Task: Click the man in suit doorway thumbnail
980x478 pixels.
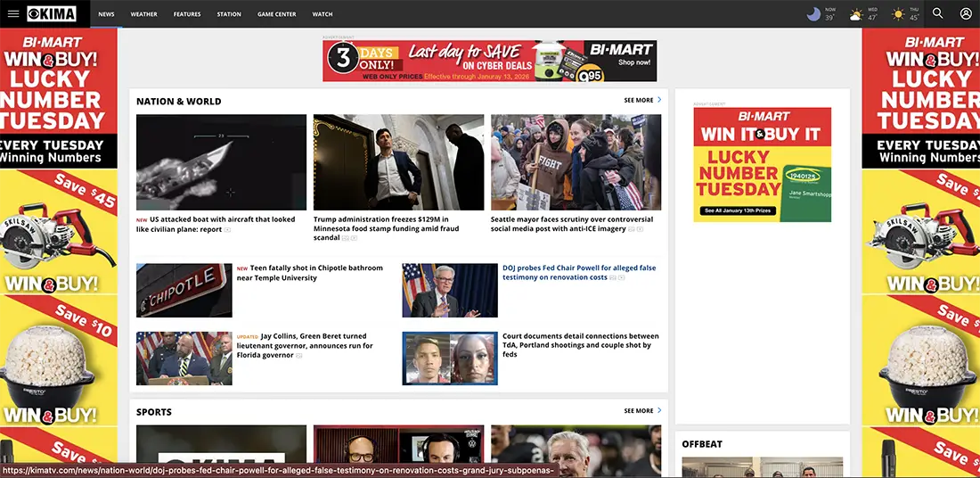Action: (399, 162)
